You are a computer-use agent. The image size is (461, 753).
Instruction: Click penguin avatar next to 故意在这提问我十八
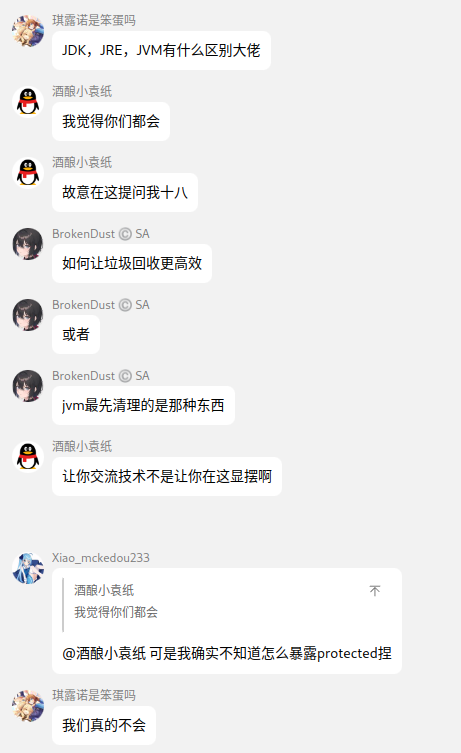(28, 173)
